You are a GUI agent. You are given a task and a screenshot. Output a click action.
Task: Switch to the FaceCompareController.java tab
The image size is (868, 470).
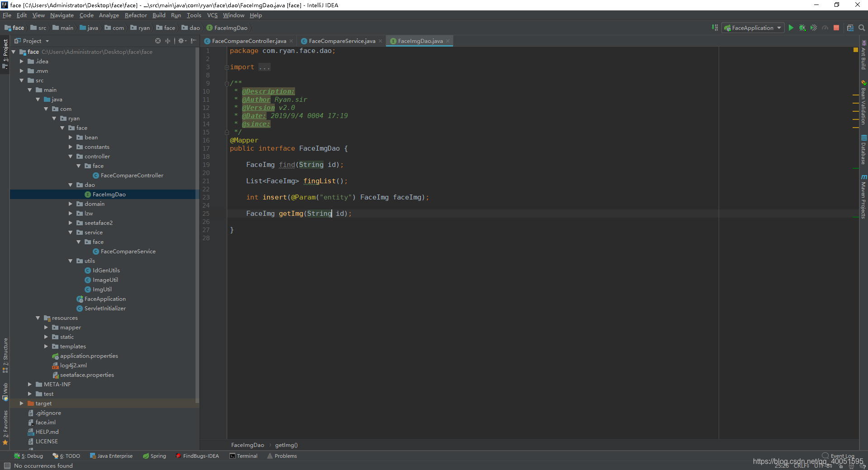[249, 41]
